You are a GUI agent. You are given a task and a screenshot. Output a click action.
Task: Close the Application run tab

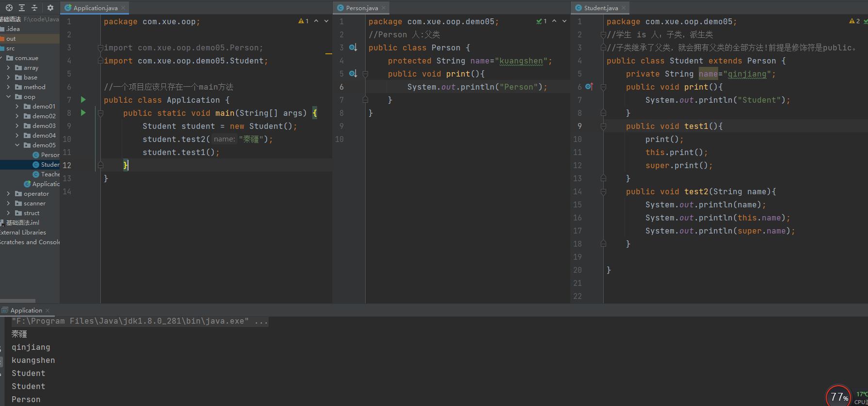point(48,311)
